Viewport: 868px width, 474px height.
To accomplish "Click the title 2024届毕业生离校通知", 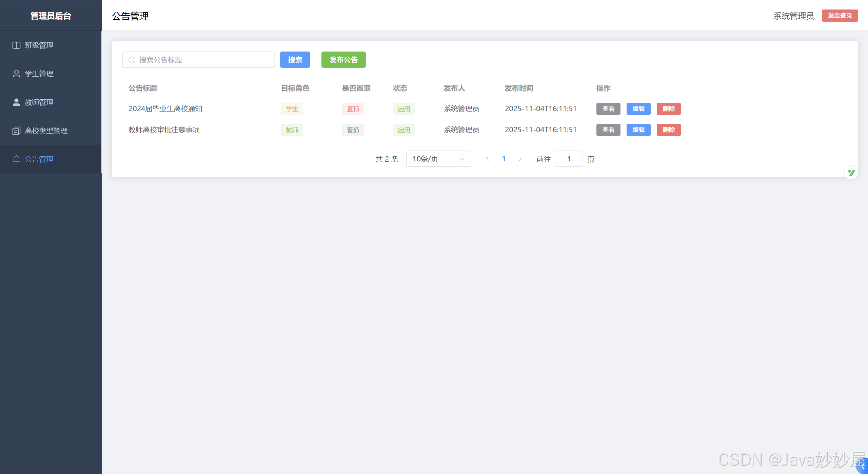I will 165,109.
